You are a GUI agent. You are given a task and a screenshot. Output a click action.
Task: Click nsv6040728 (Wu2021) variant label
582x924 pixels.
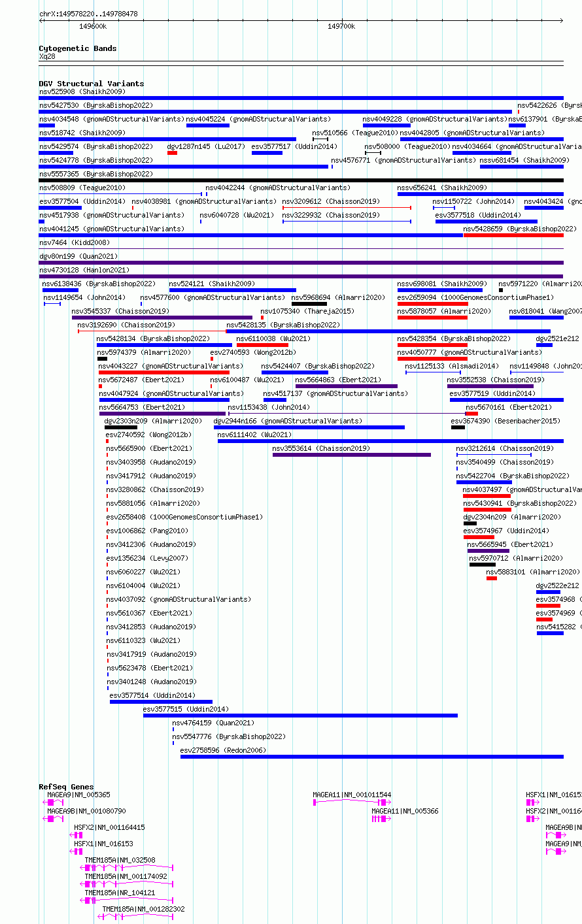237,215
